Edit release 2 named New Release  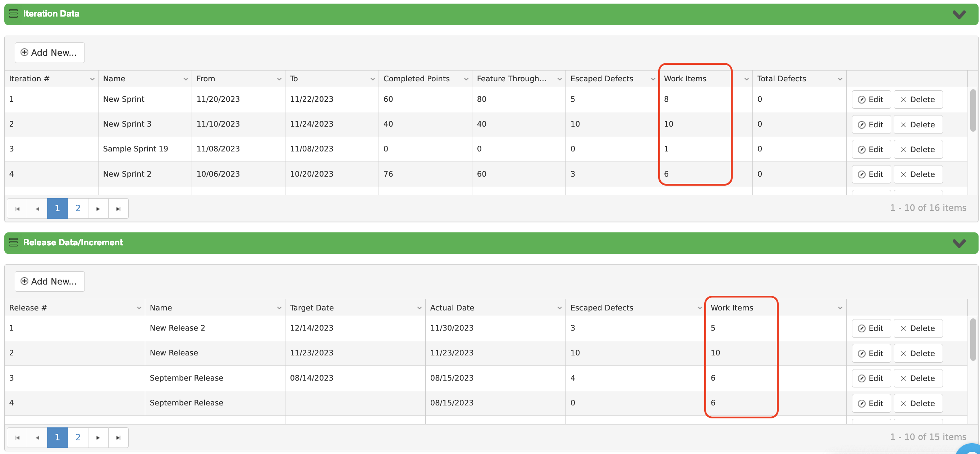tap(871, 354)
